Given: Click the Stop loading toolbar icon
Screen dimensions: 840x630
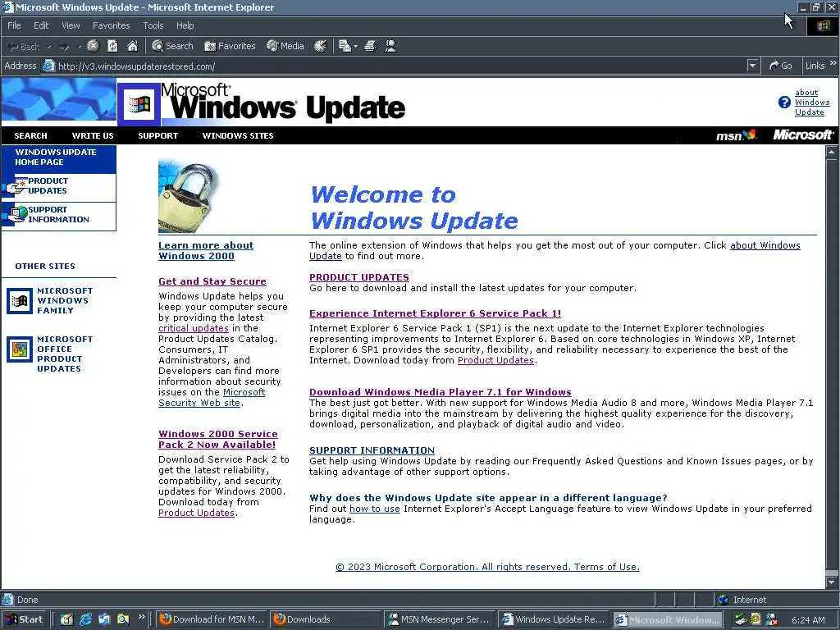Looking at the screenshot, I should 94,46.
